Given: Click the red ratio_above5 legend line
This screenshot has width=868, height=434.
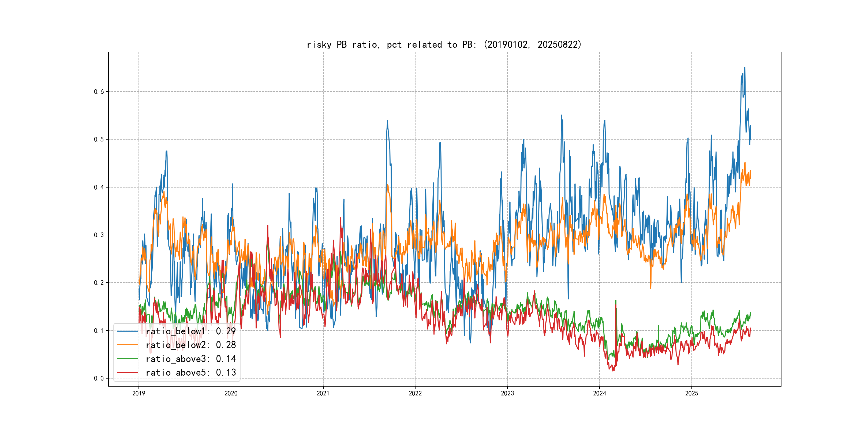Looking at the screenshot, I should 127,373.
